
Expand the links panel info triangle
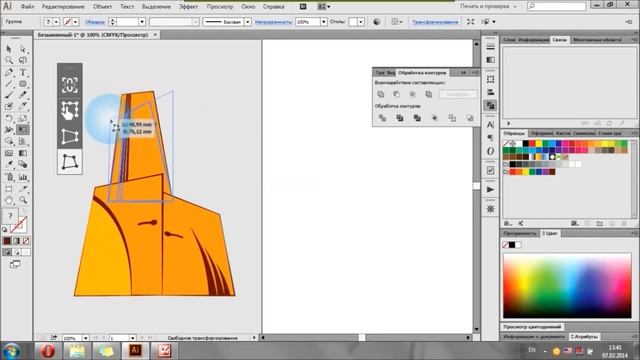click(x=509, y=124)
